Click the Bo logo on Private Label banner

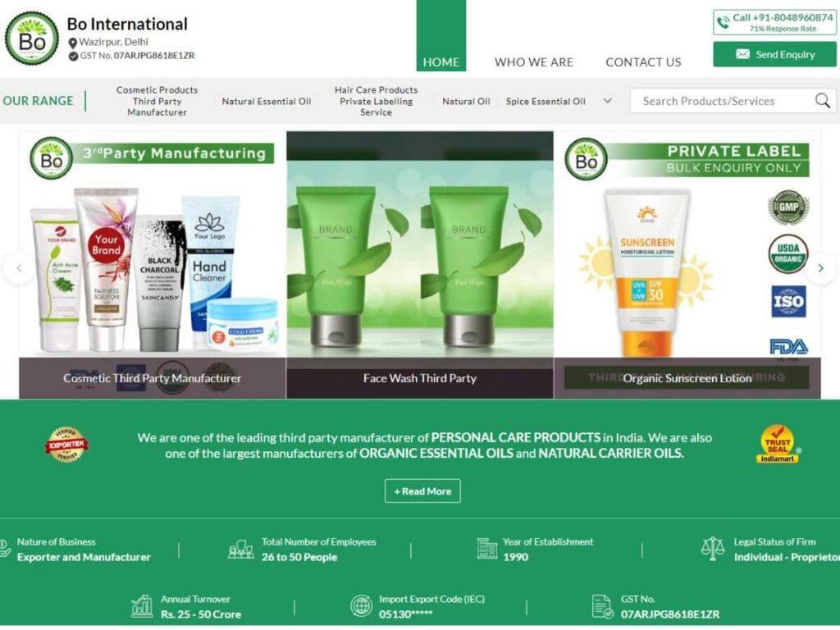click(x=586, y=159)
